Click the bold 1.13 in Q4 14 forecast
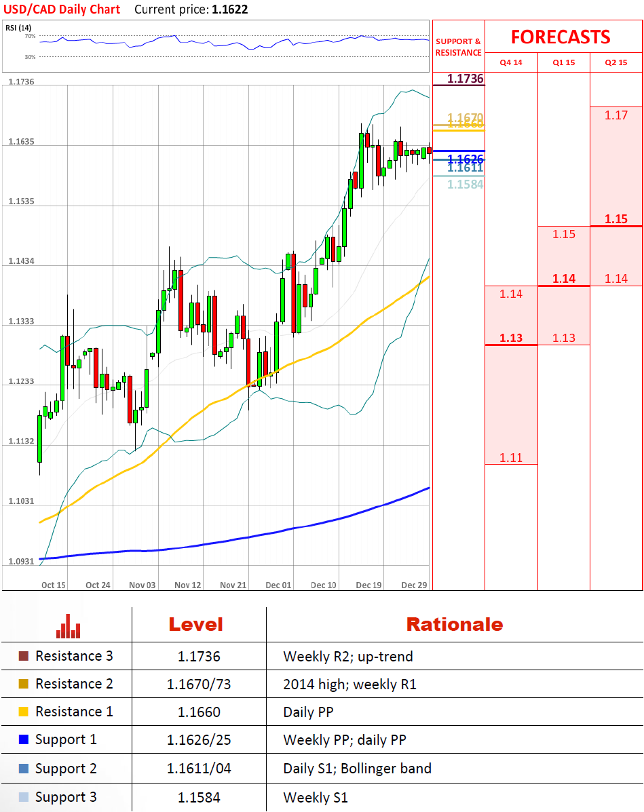 [511, 338]
